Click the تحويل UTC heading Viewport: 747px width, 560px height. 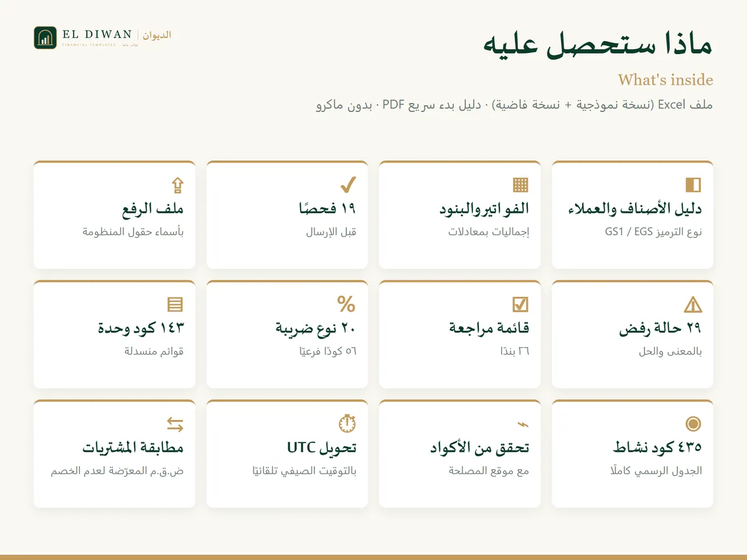[x=322, y=448]
